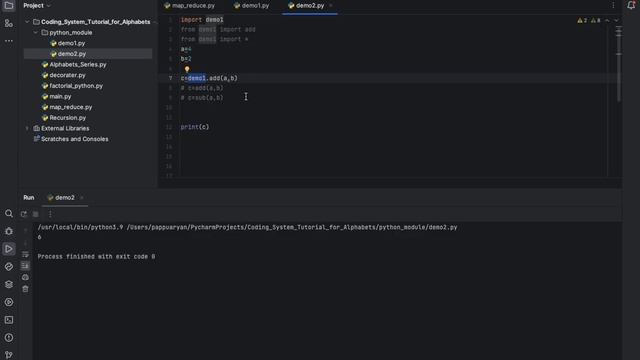
Task: Collapse Coding_System_Tutorial_for_Alphabets root folder
Action: (27, 22)
